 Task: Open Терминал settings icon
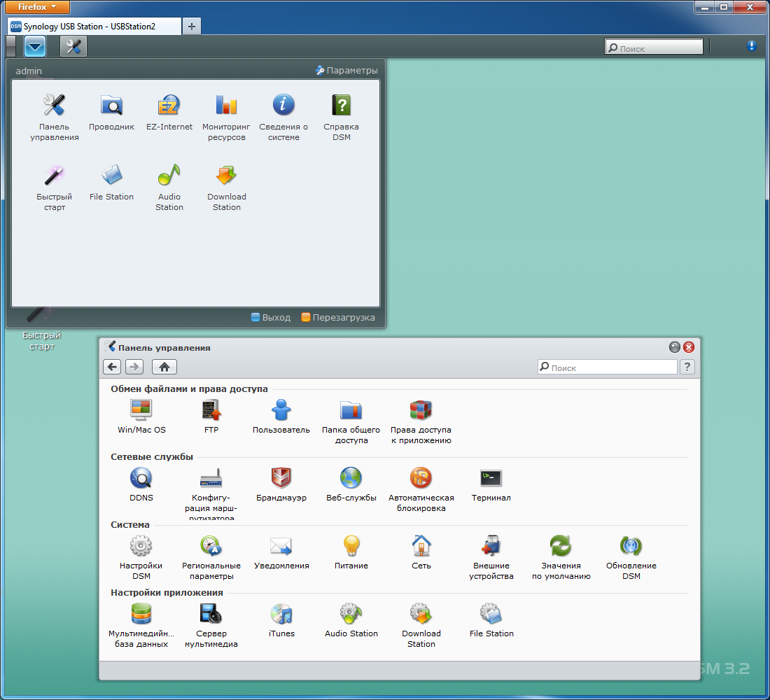pos(491,484)
